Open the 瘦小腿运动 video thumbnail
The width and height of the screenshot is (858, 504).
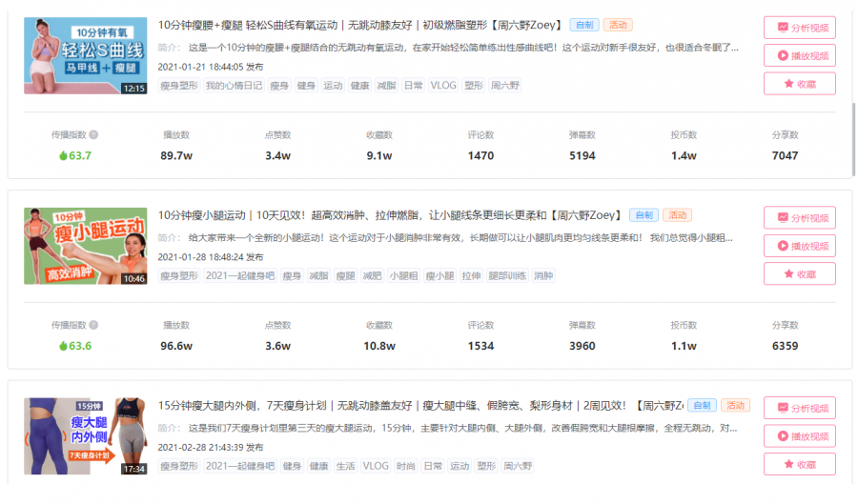[x=86, y=246]
